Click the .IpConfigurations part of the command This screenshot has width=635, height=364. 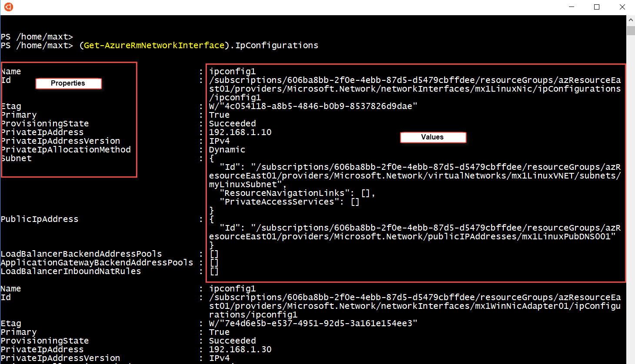tap(274, 46)
